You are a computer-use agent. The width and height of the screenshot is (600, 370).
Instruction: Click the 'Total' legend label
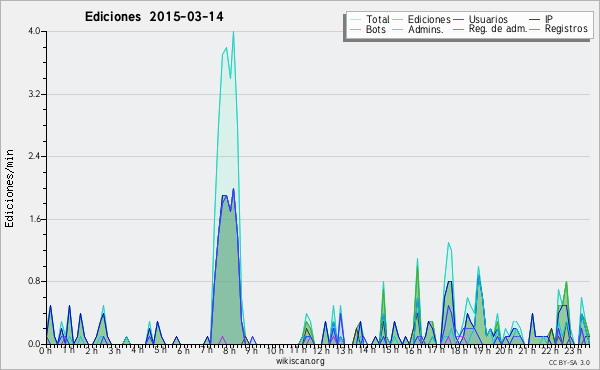click(x=377, y=19)
